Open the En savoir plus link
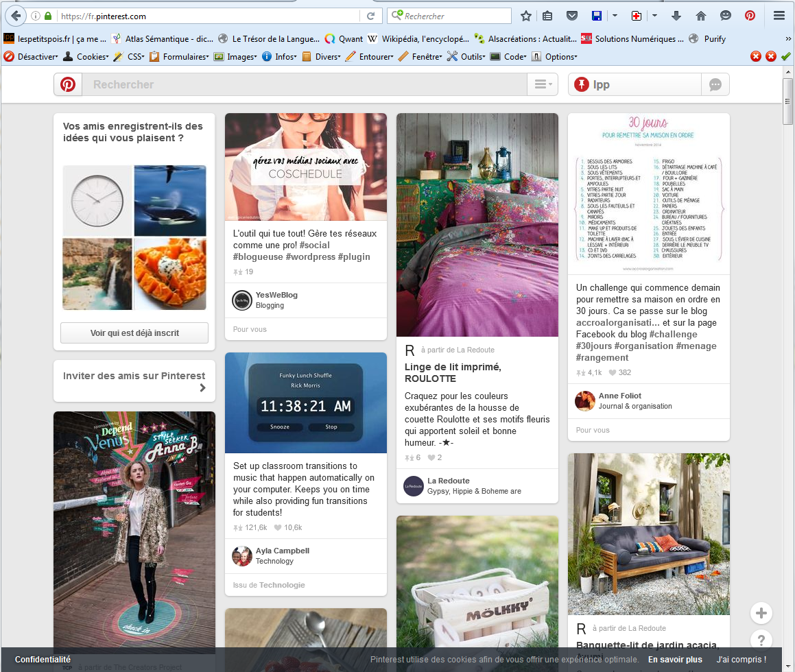The height and width of the screenshot is (672, 795). coord(675,660)
